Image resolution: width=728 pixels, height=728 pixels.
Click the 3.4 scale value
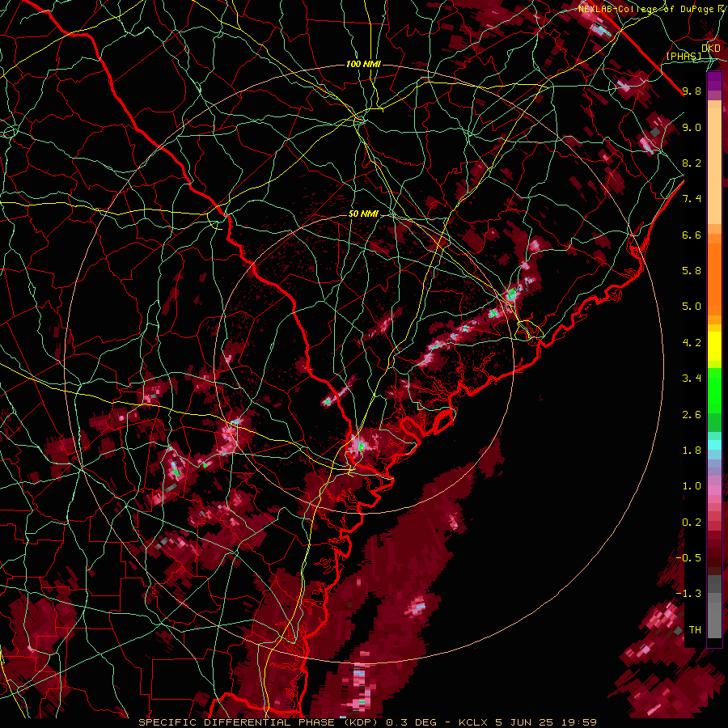point(692,379)
